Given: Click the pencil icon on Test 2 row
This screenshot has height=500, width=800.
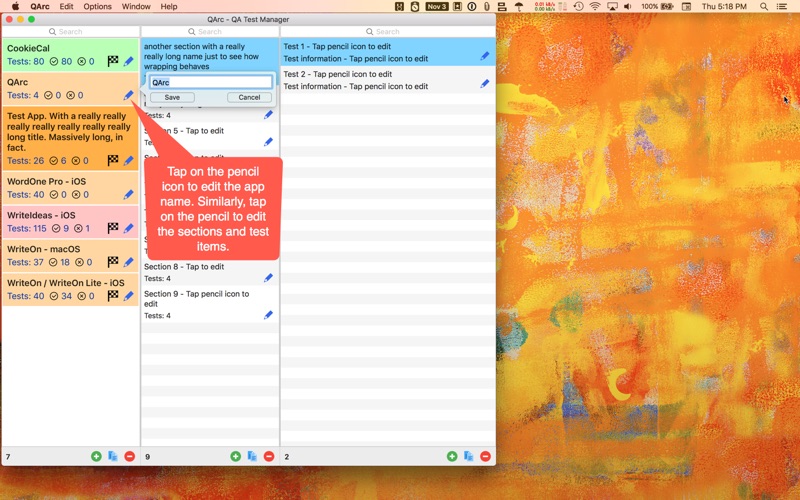Looking at the screenshot, I should (x=485, y=84).
